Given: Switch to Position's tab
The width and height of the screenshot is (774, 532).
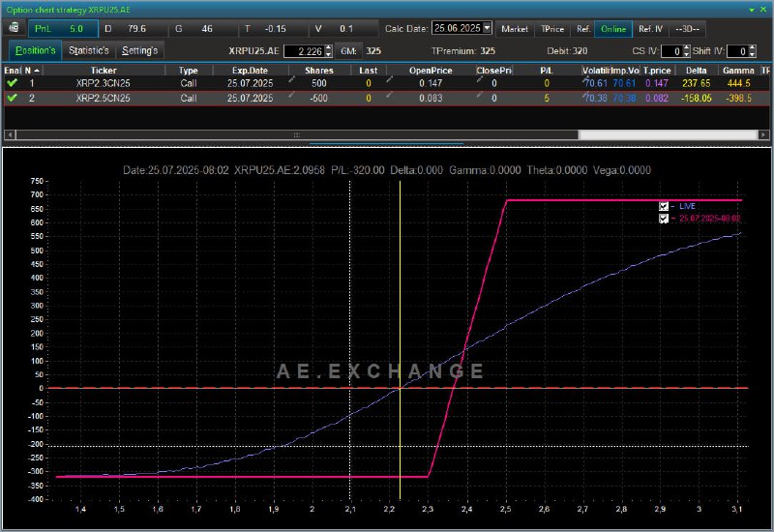Looking at the screenshot, I should pyautogui.click(x=35, y=50).
